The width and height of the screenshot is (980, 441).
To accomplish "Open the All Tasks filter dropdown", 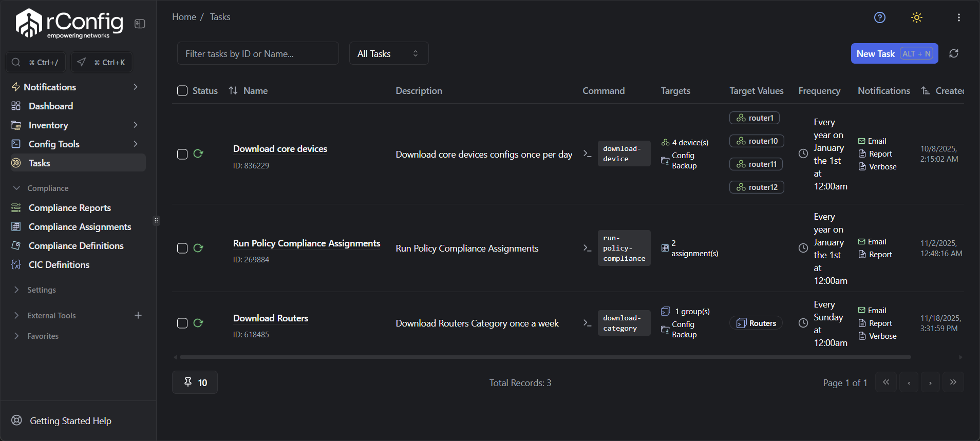I will pos(389,53).
